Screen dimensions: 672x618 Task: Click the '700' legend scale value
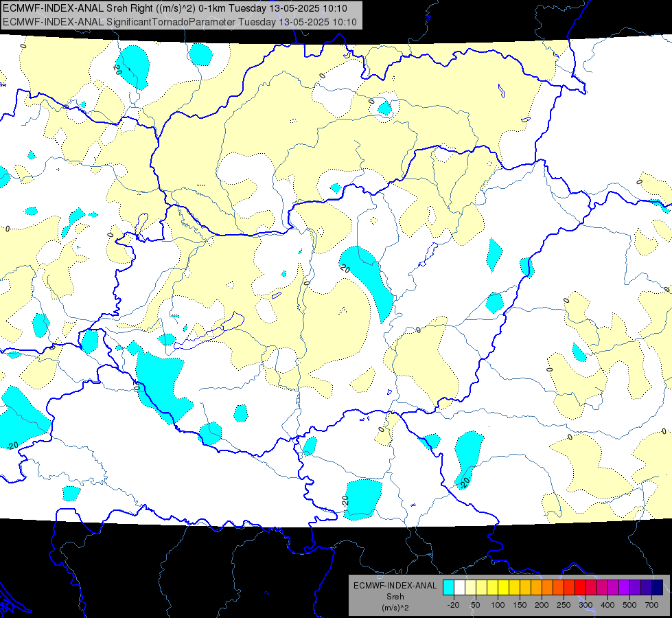pos(652,605)
